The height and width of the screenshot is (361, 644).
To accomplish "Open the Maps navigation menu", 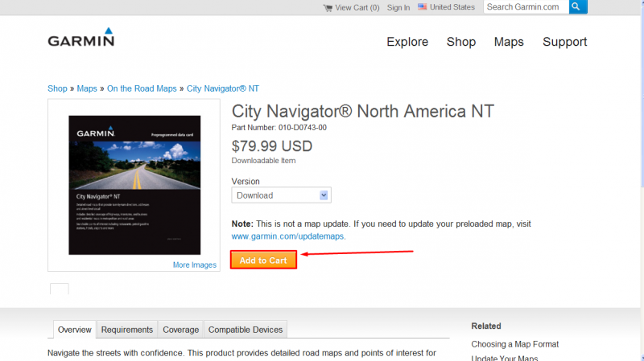I will tap(509, 42).
